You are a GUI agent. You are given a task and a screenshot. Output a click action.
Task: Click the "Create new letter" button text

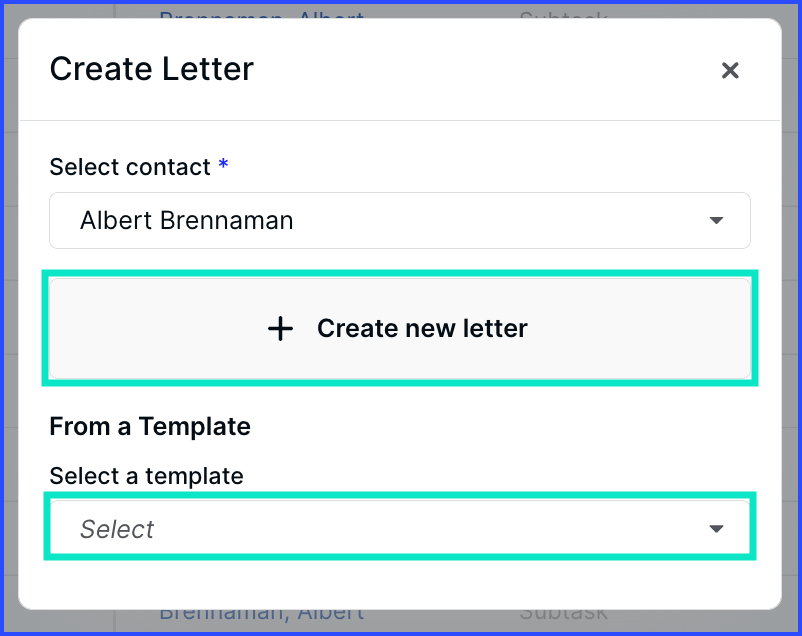[422, 328]
